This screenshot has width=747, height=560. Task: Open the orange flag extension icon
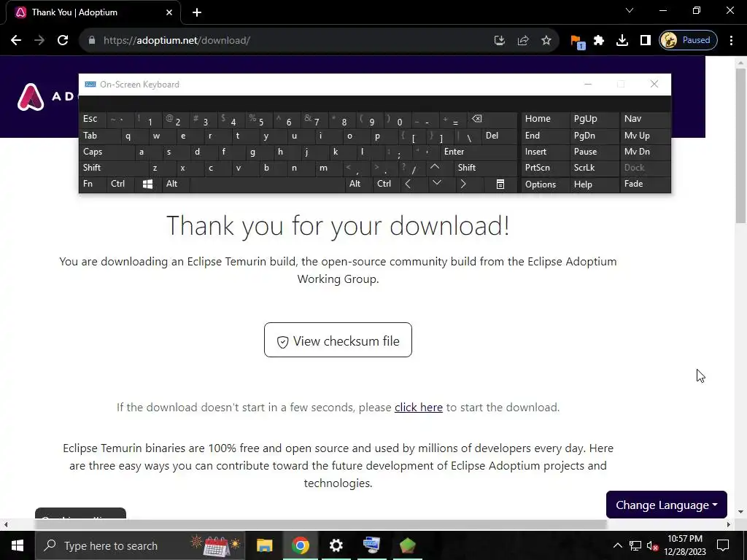tap(577, 42)
